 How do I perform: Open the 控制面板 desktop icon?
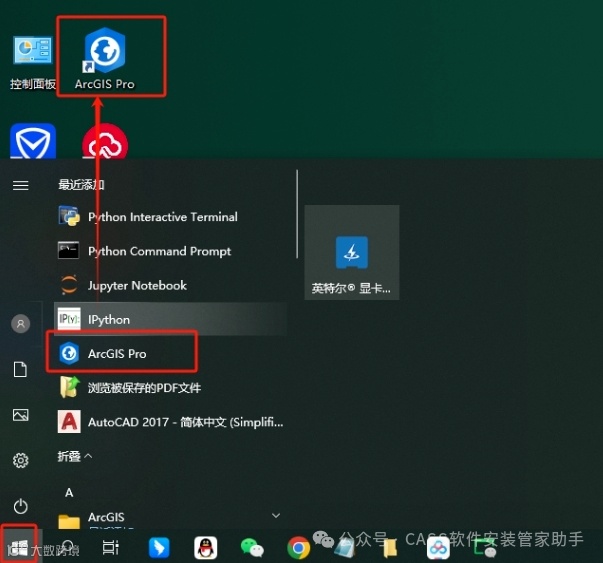(33, 62)
